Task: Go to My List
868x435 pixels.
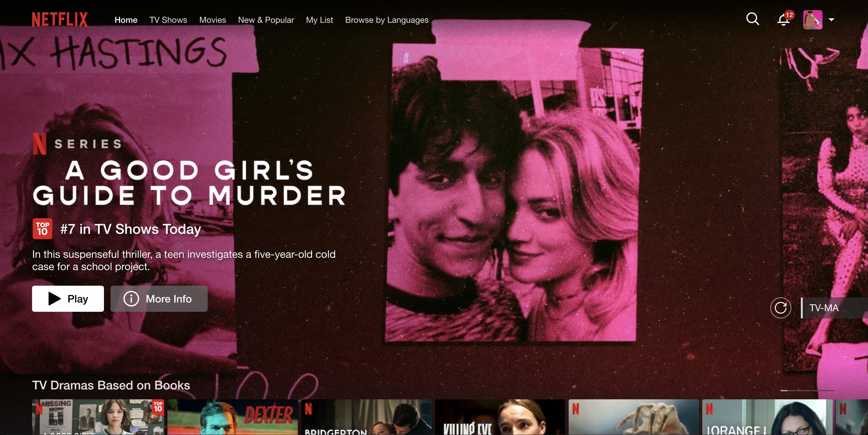Action: click(x=319, y=20)
